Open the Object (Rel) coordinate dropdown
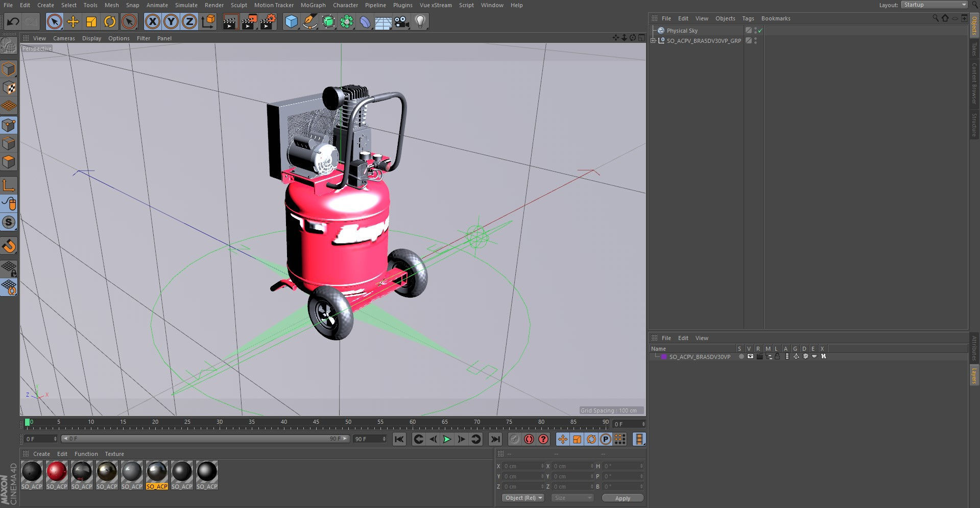980x508 pixels. [x=523, y=498]
